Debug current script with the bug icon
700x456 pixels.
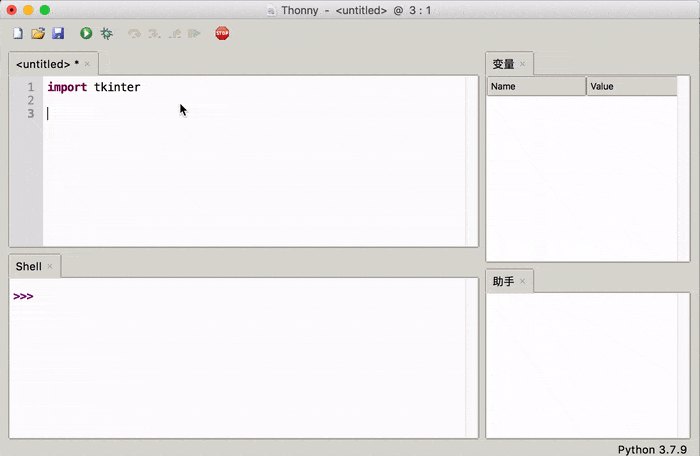[x=106, y=34]
